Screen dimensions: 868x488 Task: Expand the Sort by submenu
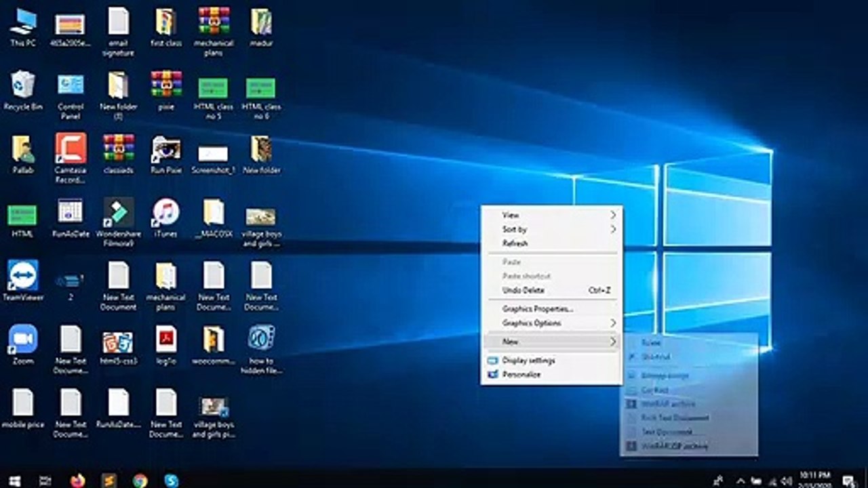(x=551, y=229)
